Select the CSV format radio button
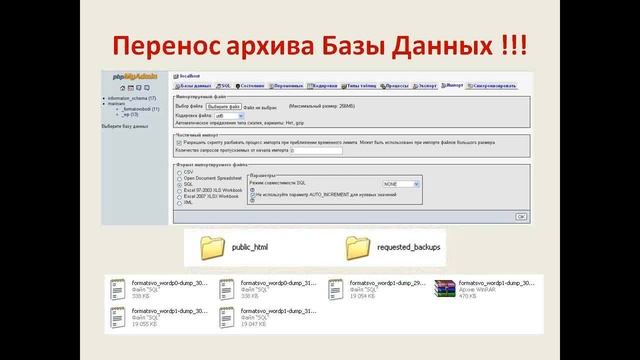The image size is (640, 360). pos(179,173)
